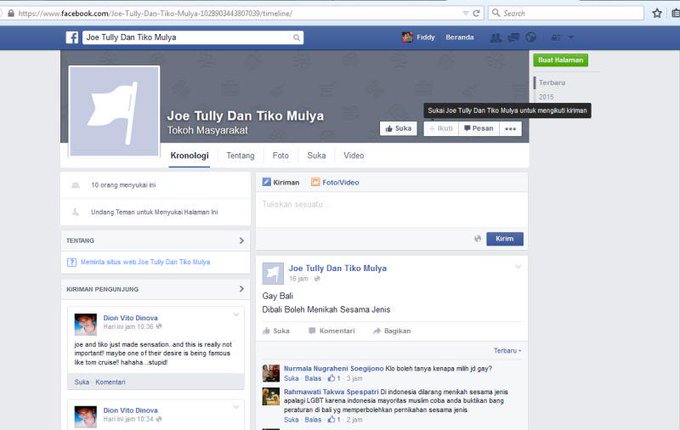Screen dimensions: 680x430
Task: Expand the TENTANG section chevron
Action: coord(242,241)
